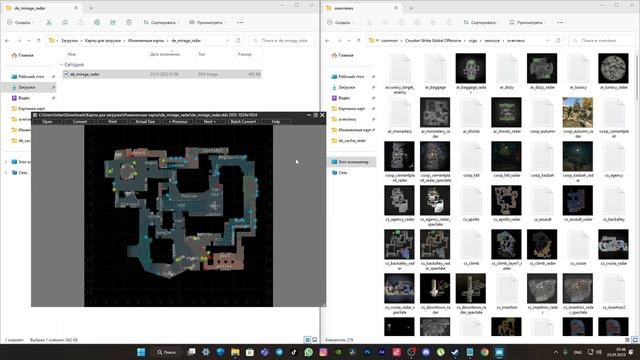Select Видео in overviews window sidebar
640x360 pixels.
[344, 98]
